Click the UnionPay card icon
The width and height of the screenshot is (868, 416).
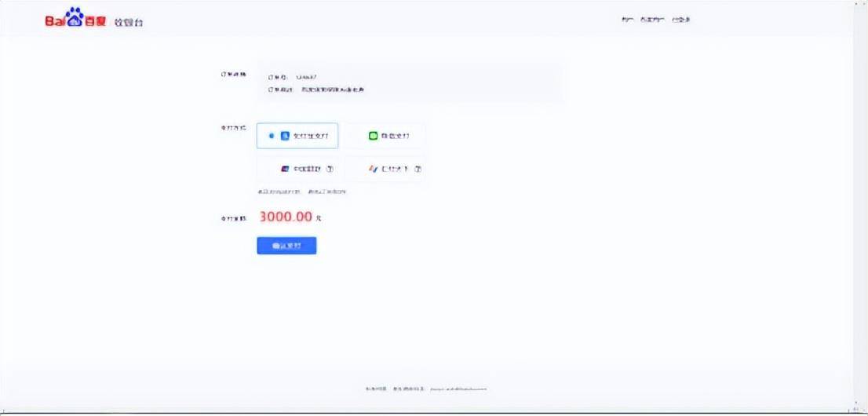(285, 169)
